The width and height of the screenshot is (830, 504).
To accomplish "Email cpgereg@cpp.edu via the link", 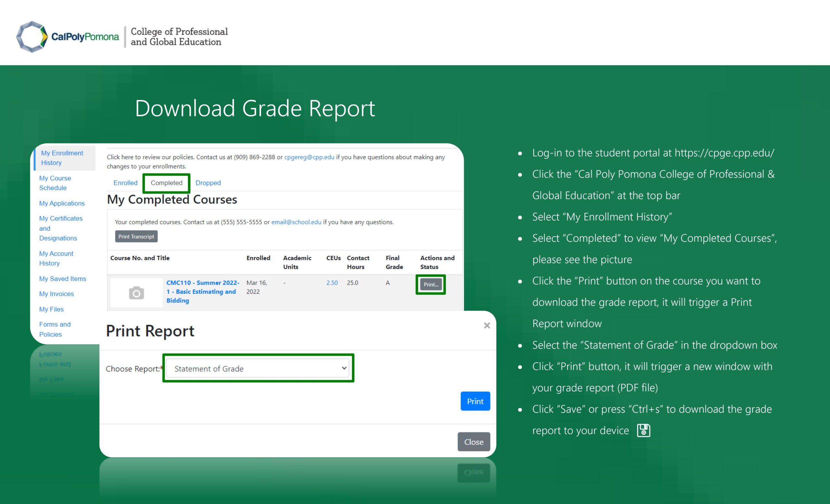I will (309, 157).
